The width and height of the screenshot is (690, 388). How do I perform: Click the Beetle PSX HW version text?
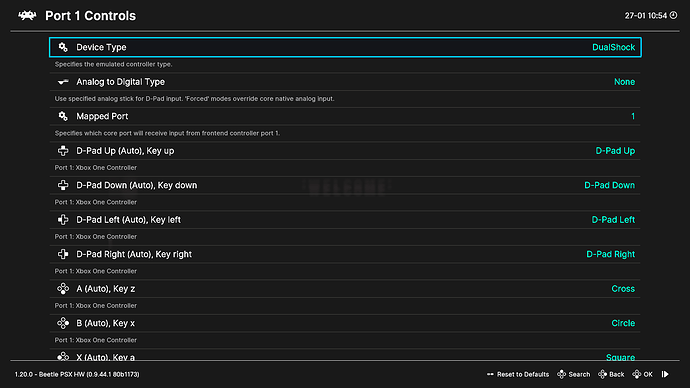point(77,374)
